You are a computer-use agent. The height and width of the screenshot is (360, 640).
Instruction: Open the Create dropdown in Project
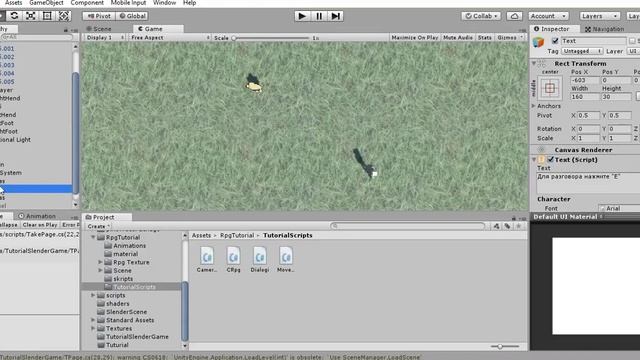coord(98,226)
